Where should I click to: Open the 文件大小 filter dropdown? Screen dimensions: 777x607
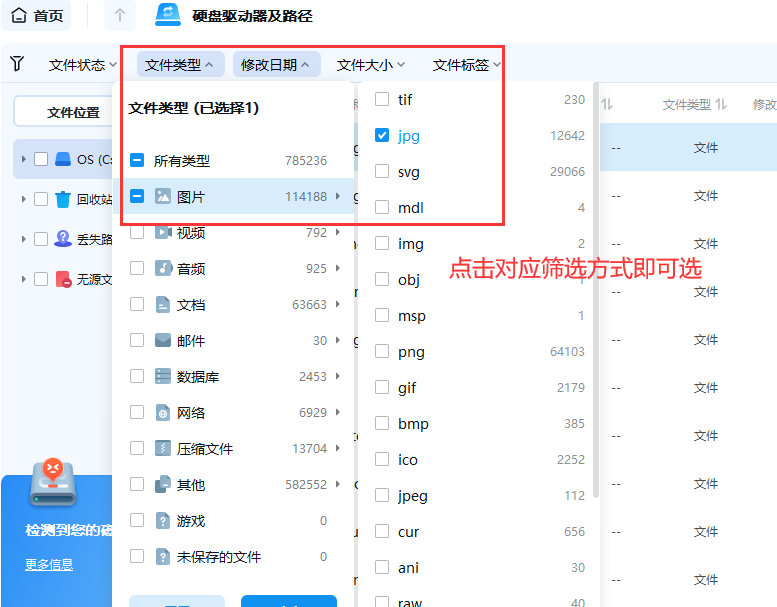pos(371,65)
